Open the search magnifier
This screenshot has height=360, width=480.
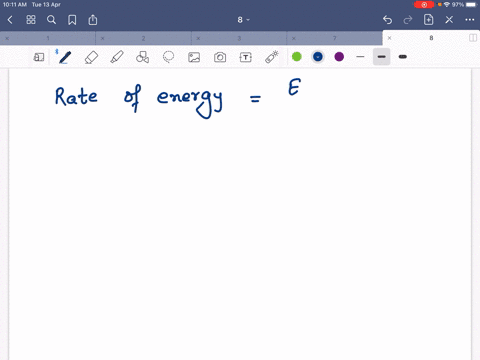pyautogui.click(x=51, y=20)
